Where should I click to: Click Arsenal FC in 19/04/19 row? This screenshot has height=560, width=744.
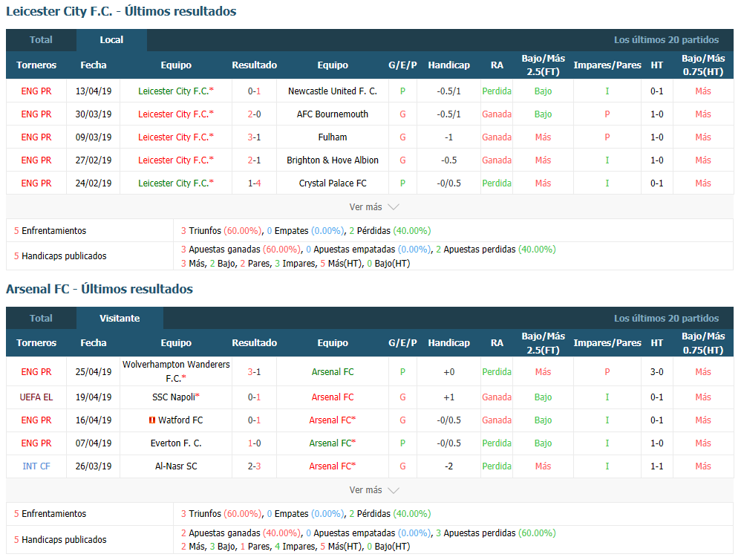(333, 397)
